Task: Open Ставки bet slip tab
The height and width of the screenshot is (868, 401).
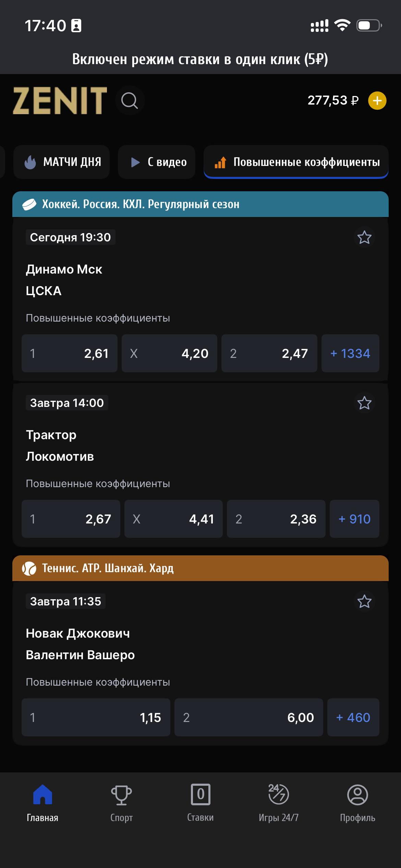Action: coord(200,803)
